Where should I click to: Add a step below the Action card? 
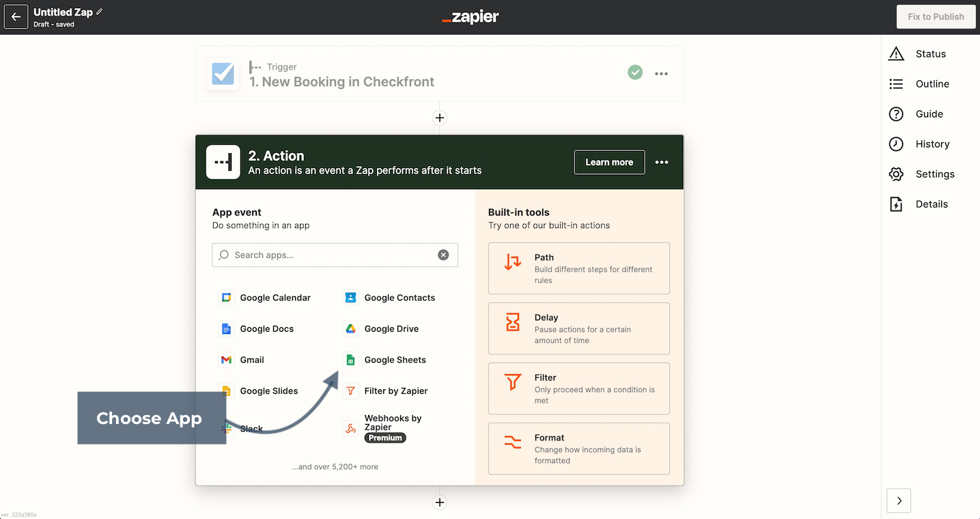440,503
